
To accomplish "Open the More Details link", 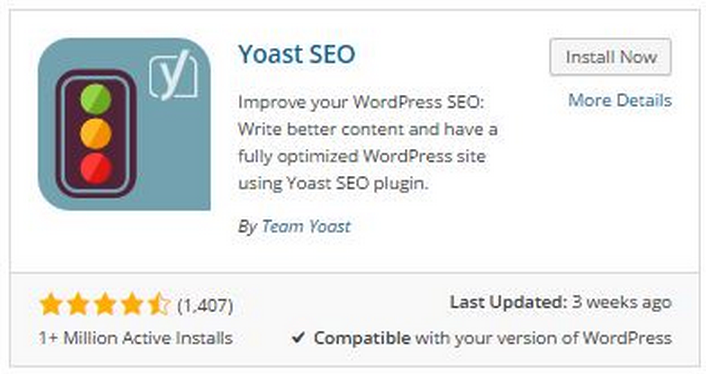I will [620, 100].
